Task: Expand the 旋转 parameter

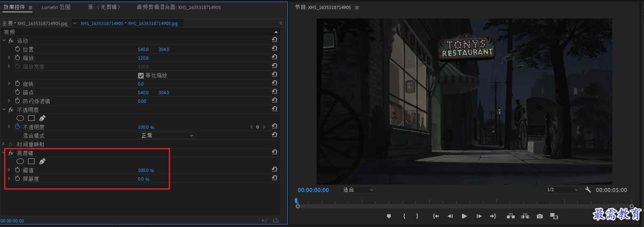Action: point(9,83)
